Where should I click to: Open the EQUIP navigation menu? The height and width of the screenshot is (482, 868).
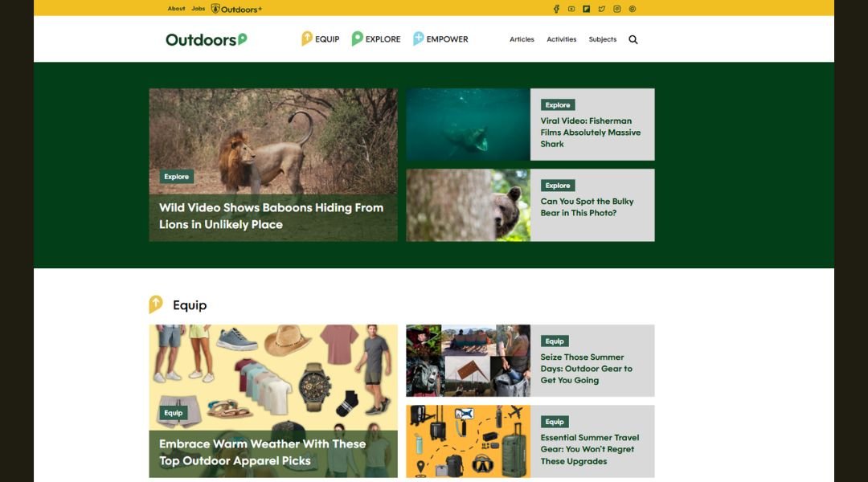coord(320,39)
